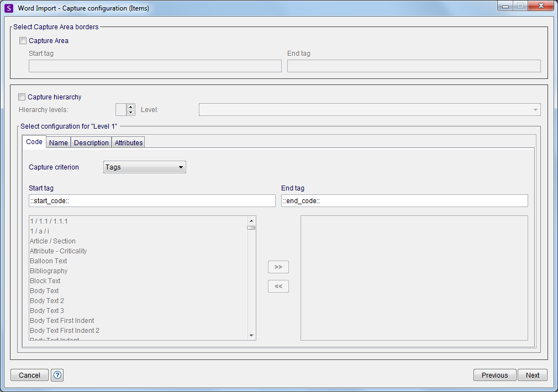558x392 pixels.
Task: Click the scrollbar down arrow of styles list
Action: coord(251,335)
